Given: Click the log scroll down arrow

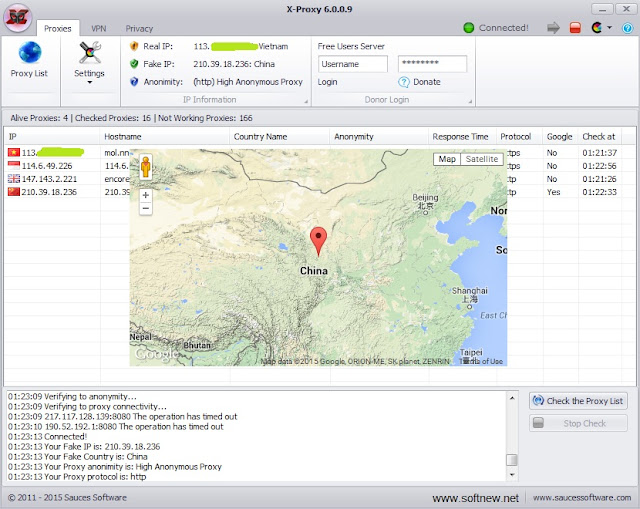Looking at the screenshot, I should tap(512, 475).
